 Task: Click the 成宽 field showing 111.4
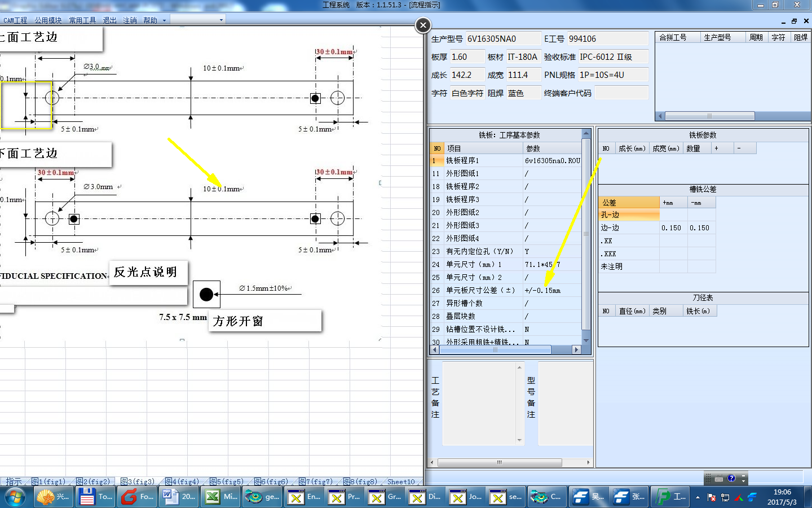[x=523, y=75]
